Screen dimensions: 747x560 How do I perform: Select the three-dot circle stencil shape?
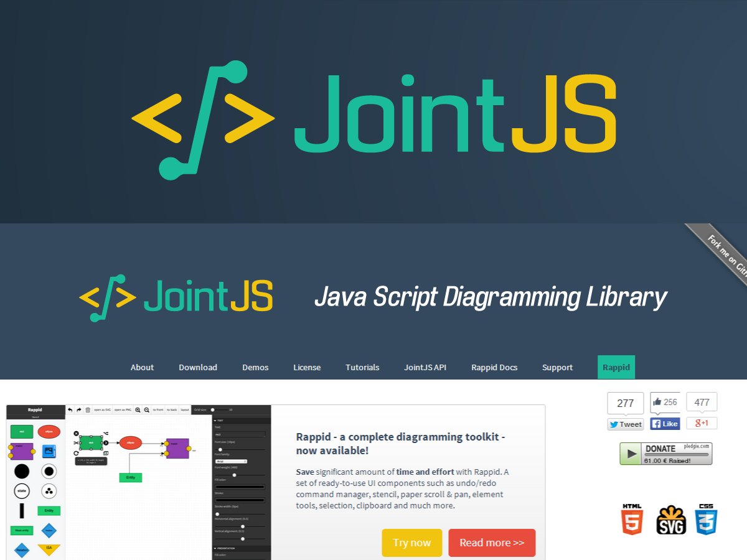[x=49, y=491]
